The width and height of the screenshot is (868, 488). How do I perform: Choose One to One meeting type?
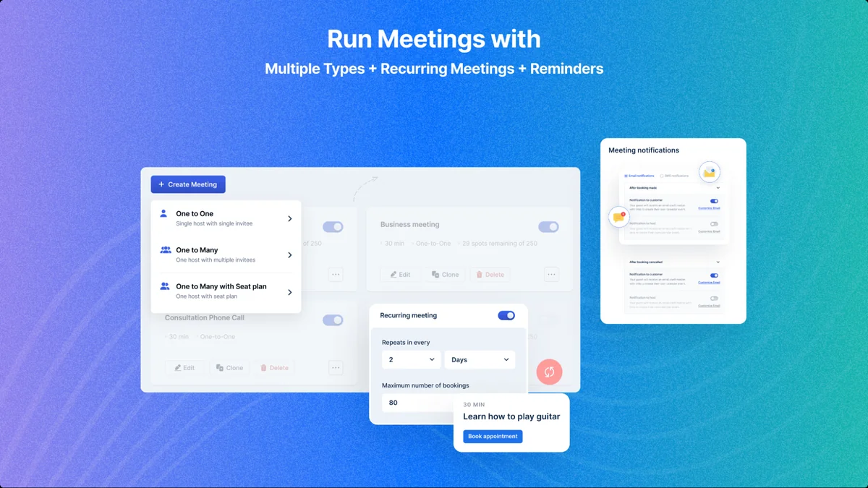pos(226,218)
